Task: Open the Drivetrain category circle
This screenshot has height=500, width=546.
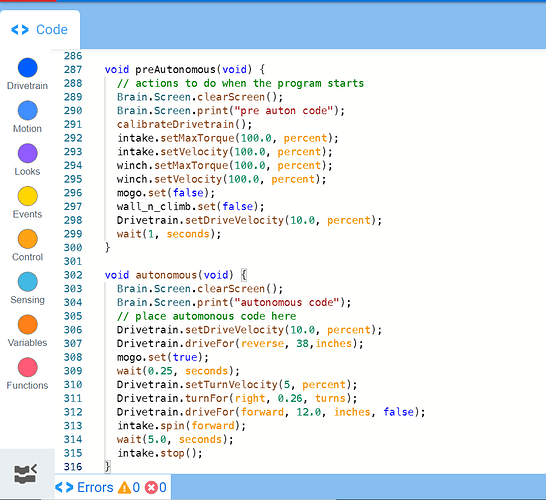Action: click(28, 68)
